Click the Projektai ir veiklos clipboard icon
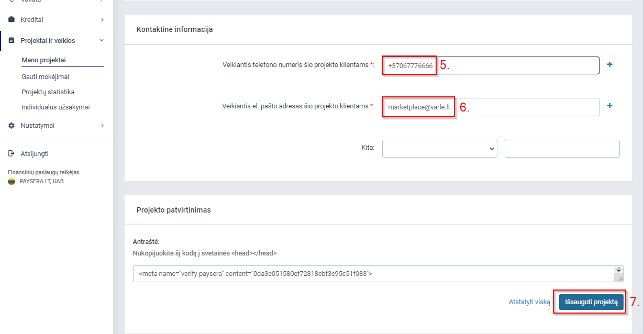The image size is (644, 334). [12, 40]
